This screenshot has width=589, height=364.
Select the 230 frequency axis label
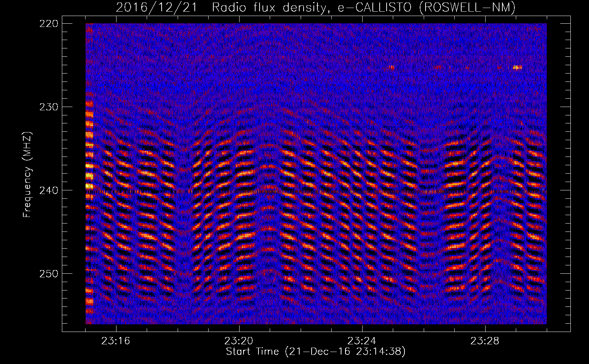48,107
